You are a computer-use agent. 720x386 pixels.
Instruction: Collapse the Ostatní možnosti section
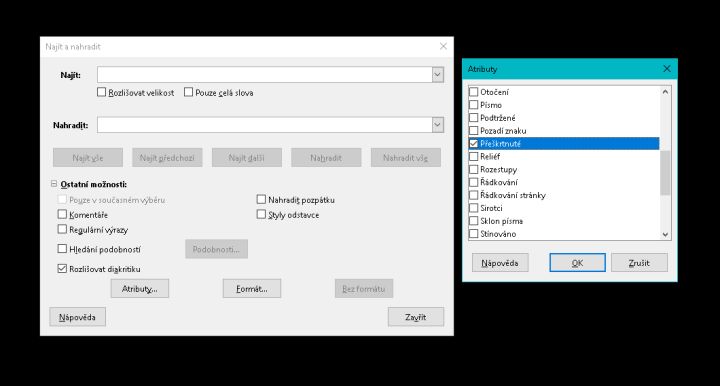(54, 184)
